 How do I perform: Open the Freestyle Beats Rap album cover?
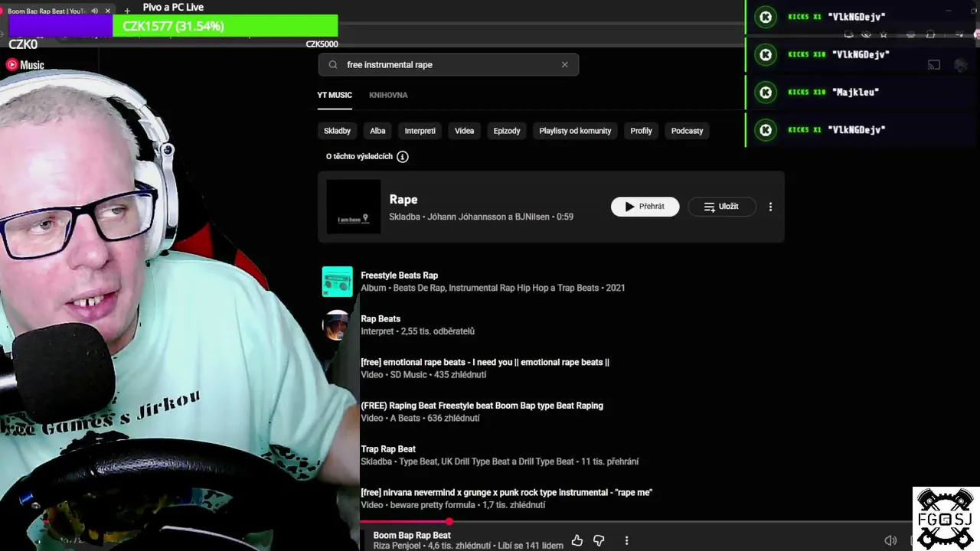(x=337, y=282)
